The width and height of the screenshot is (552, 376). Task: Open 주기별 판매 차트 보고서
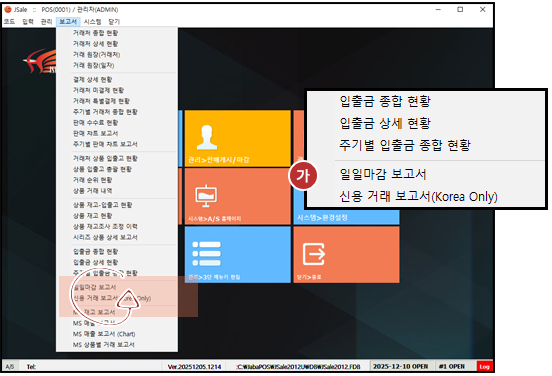tap(105, 144)
